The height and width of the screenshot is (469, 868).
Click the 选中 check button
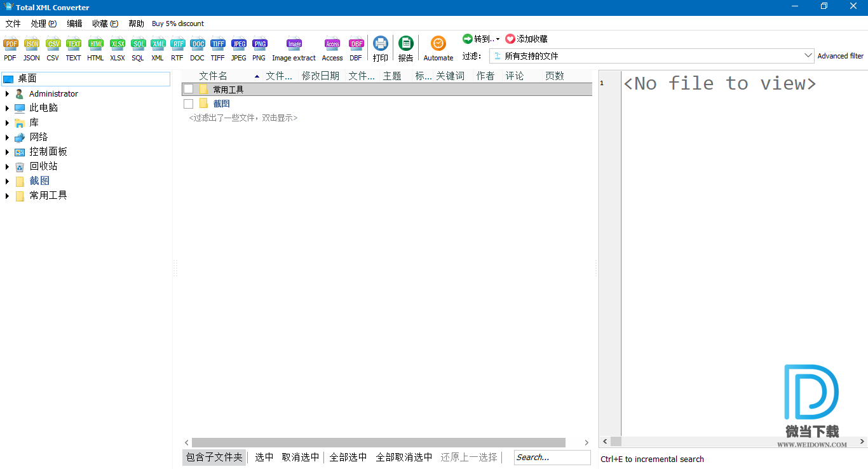pyautogui.click(x=264, y=457)
